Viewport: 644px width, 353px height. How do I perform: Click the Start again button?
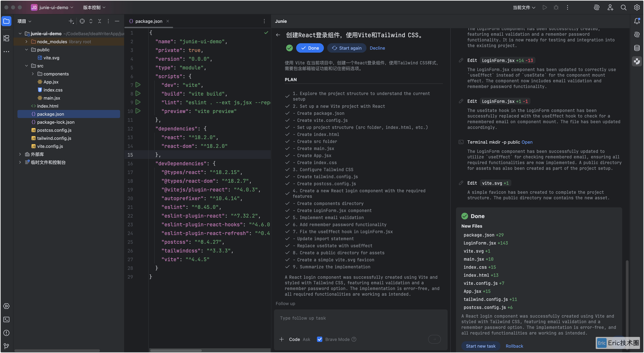[x=346, y=48]
